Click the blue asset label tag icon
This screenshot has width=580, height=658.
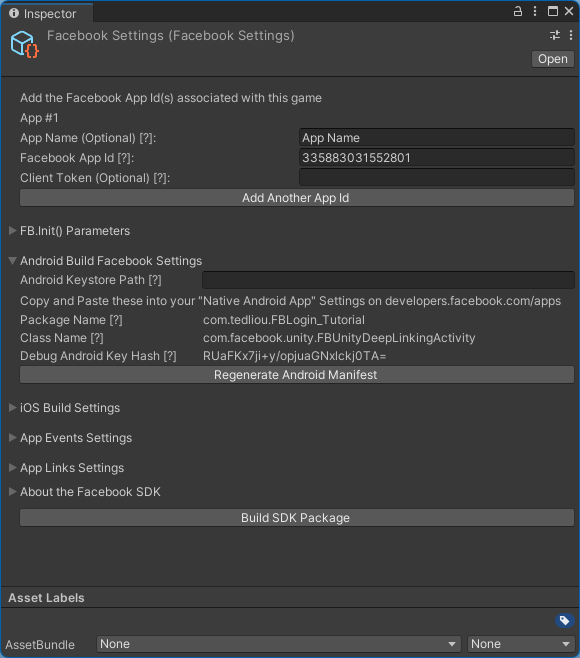[x=564, y=620]
